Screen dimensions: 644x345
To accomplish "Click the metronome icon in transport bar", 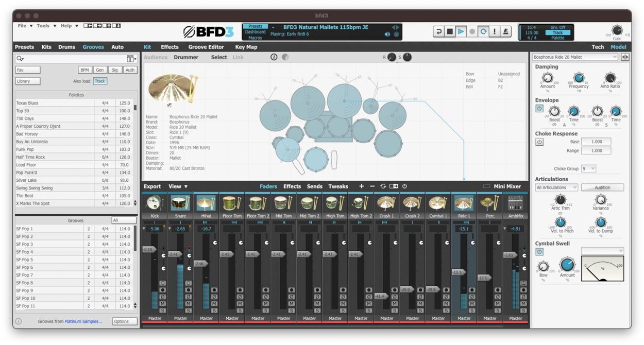I will pyautogui.click(x=505, y=31).
